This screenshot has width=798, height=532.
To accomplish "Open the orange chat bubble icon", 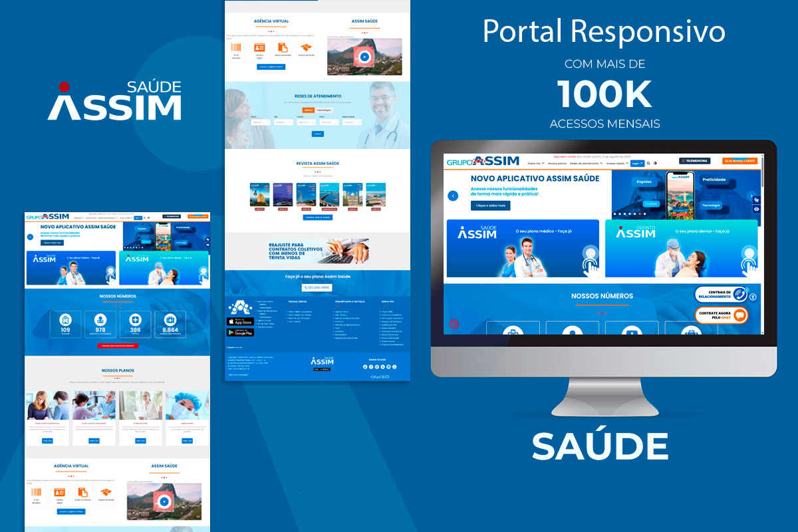I will [x=739, y=315].
